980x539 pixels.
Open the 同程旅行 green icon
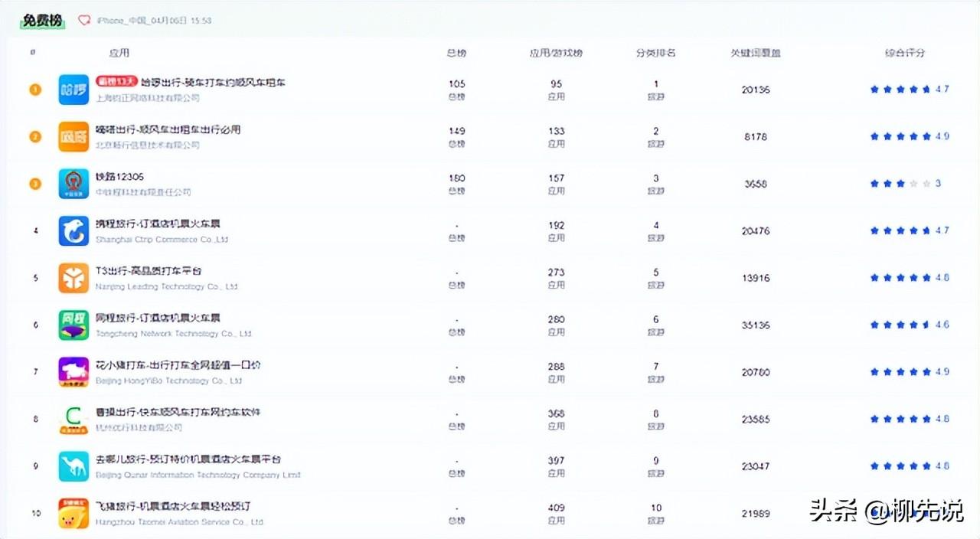point(73,325)
